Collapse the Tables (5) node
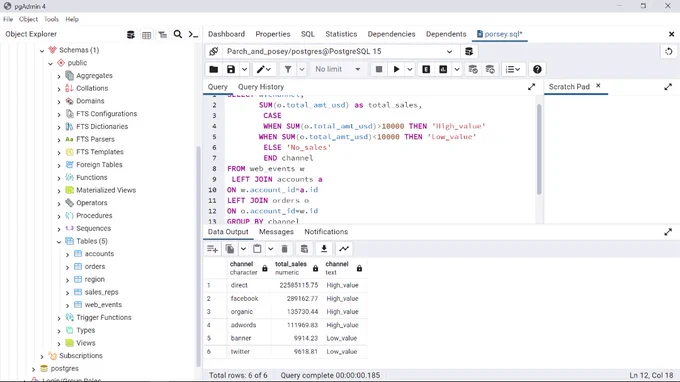The width and height of the screenshot is (680, 382). click(x=59, y=242)
